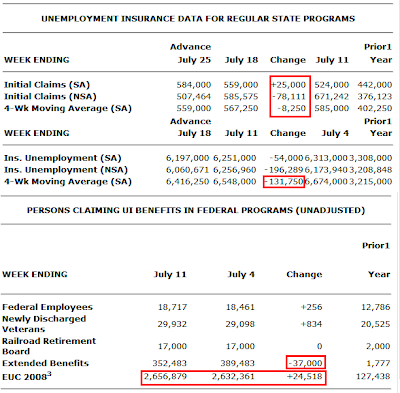Click the Persons Claiming UI Benefits heading
The height and width of the screenshot is (393, 400).
[x=196, y=210]
